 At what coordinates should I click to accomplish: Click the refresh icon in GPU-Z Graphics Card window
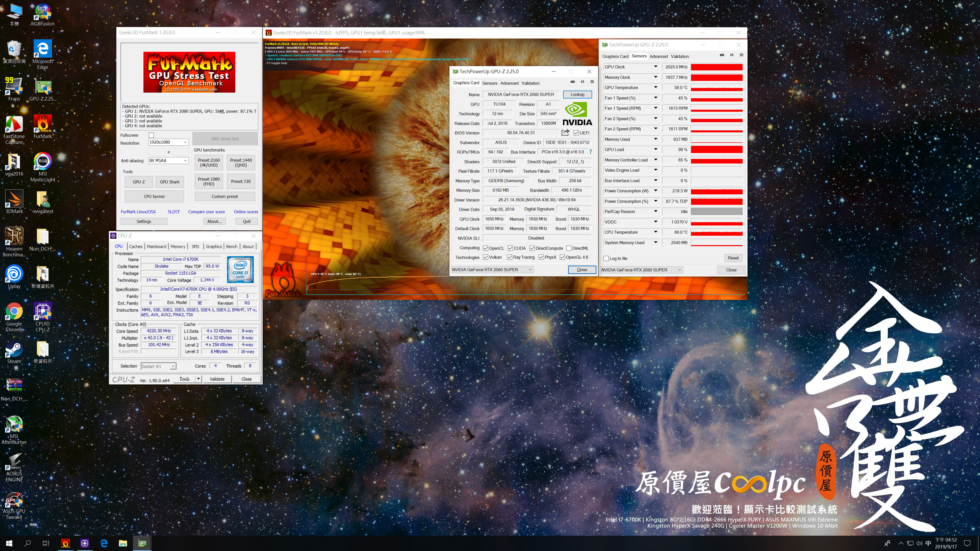click(x=582, y=82)
